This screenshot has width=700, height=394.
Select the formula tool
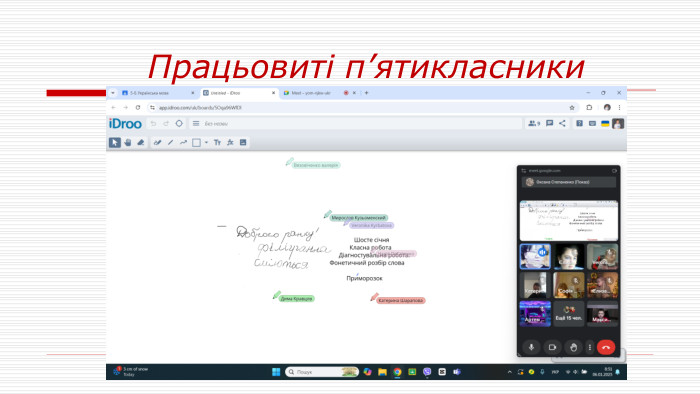tap(230, 142)
